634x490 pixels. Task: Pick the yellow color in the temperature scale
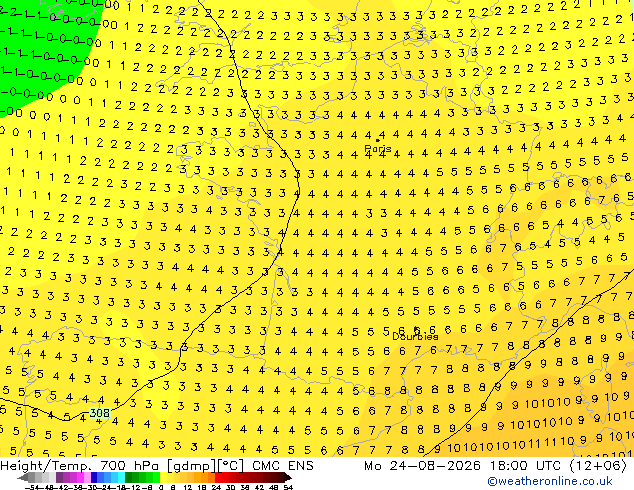click(x=163, y=478)
